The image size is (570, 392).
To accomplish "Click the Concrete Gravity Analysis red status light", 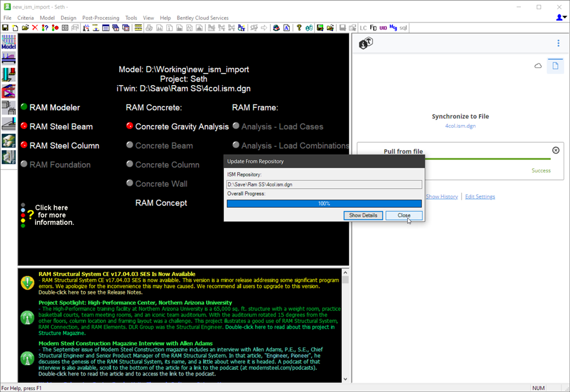I will [x=130, y=126].
